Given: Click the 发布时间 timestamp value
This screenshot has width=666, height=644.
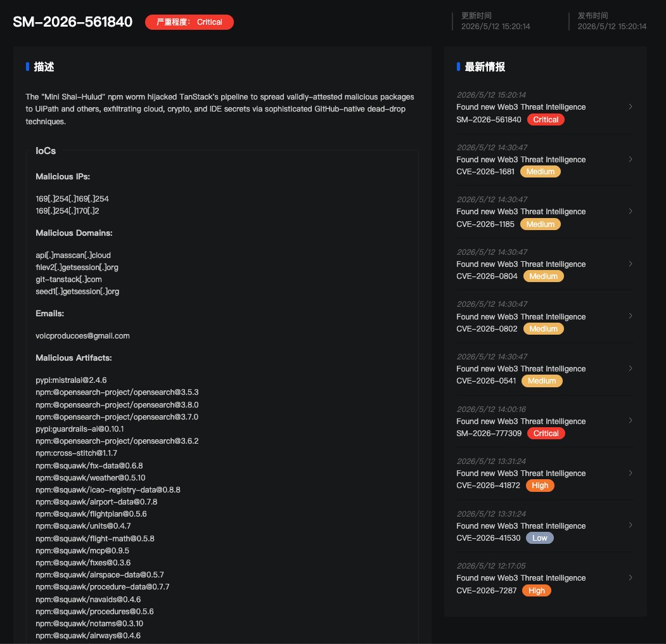Looking at the screenshot, I should [612, 27].
